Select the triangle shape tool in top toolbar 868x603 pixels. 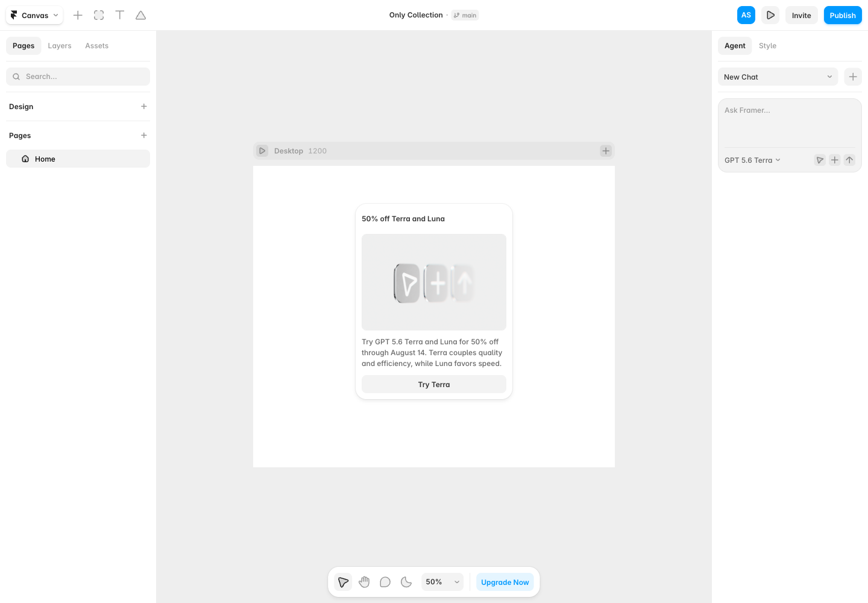[141, 15]
